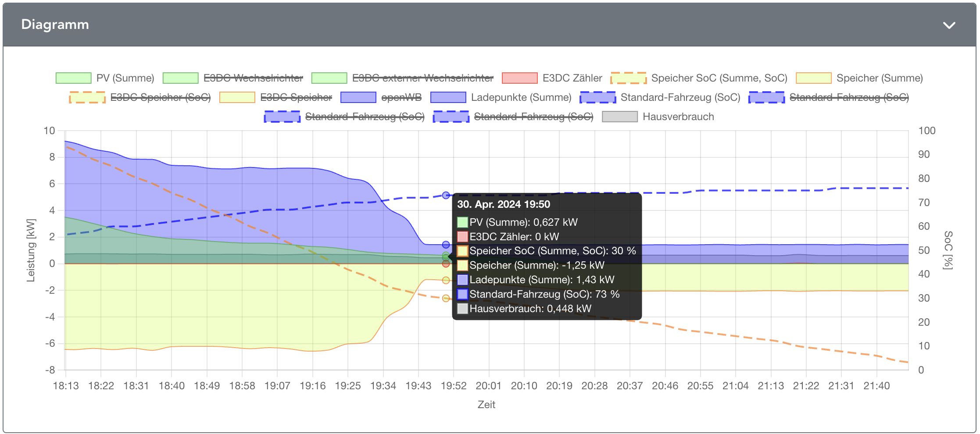Collapse the Diagramm panel with the chevron
Image resolution: width=980 pixels, height=434 pixels.
[x=949, y=25]
